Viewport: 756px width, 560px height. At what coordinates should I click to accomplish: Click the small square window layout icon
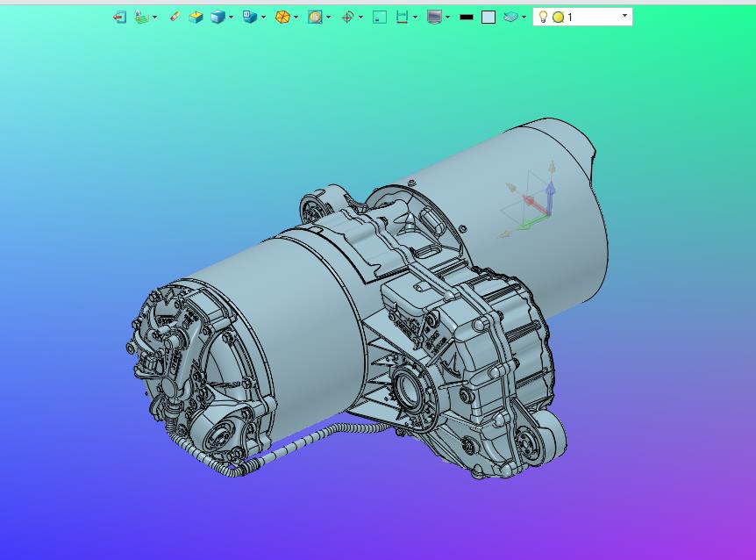click(x=380, y=18)
